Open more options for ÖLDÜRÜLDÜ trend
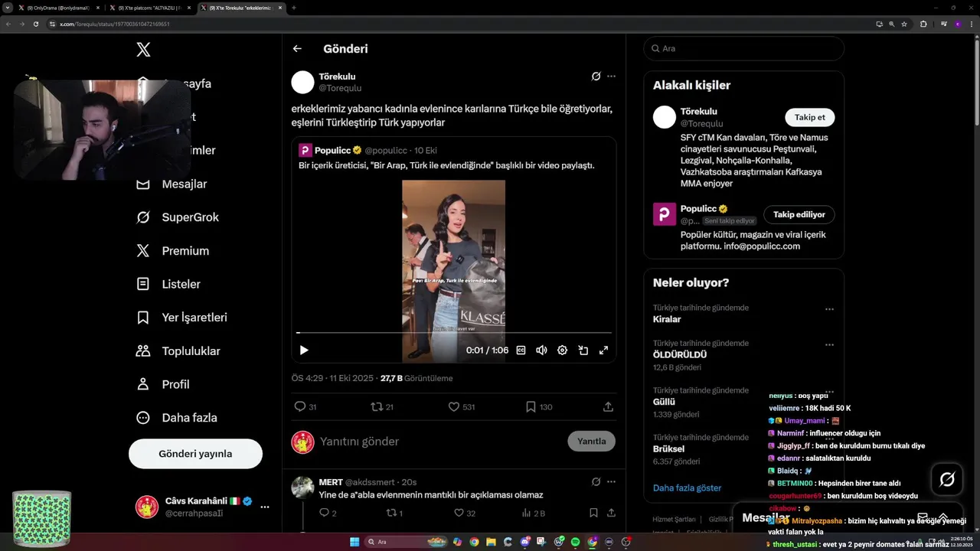The image size is (980, 551). pos(829,344)
